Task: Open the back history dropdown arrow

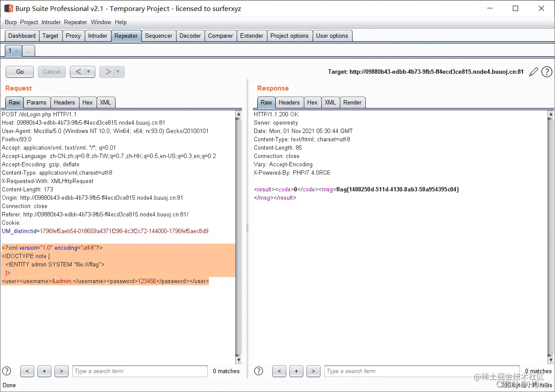Action: (x=89, y=72)
